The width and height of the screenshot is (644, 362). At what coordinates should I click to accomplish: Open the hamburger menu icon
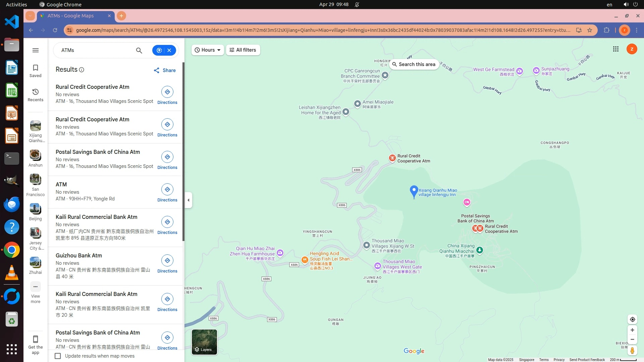pyautogui.click(x=36, y=50)
